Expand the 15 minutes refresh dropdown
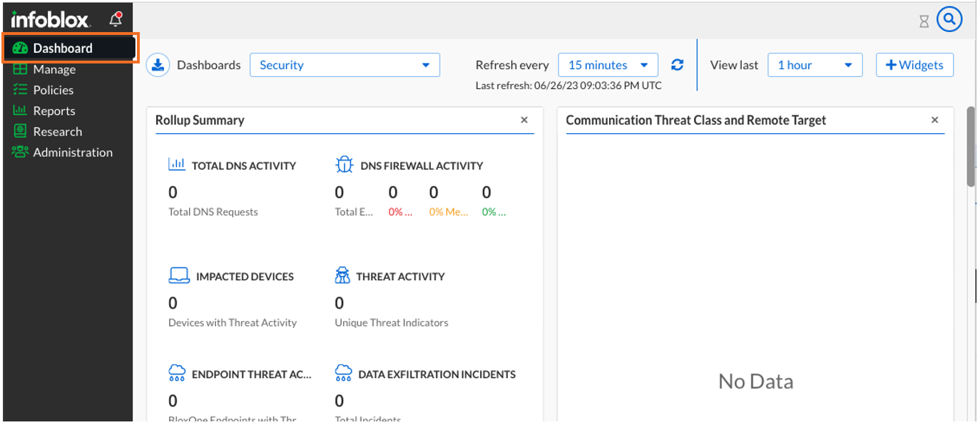This screenshot has height=425, width=980. (608, 65)
